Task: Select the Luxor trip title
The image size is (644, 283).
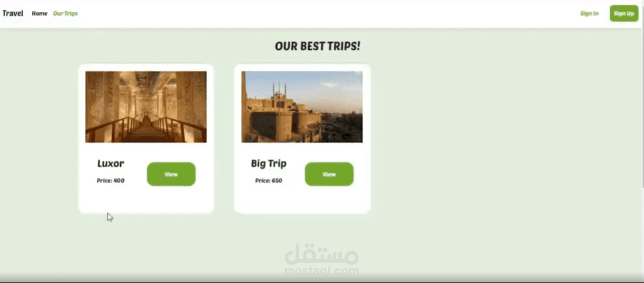Action: tap(110, 163)
